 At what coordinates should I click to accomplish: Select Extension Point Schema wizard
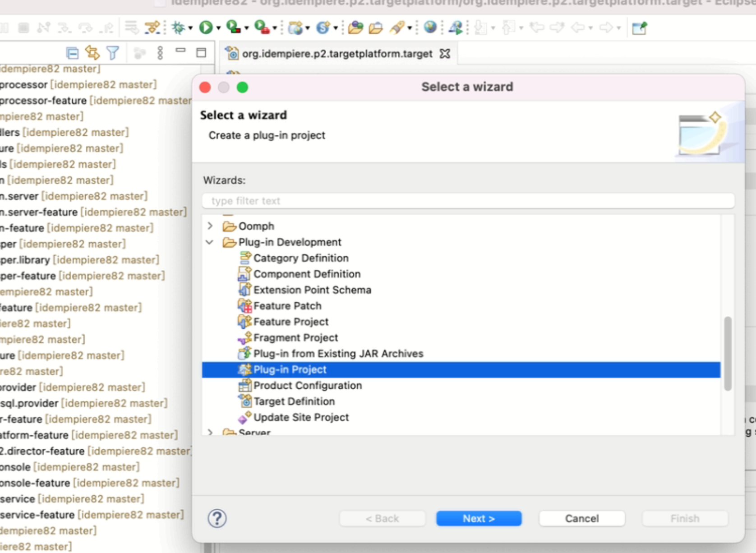pos(305,290)
